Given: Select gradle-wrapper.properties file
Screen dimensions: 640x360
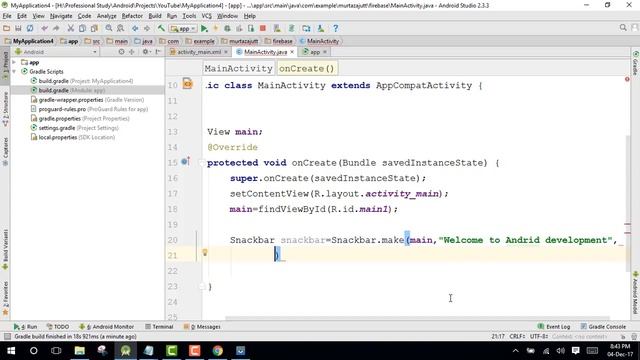Looking at the screenshot, I should [x=87, y=100].
